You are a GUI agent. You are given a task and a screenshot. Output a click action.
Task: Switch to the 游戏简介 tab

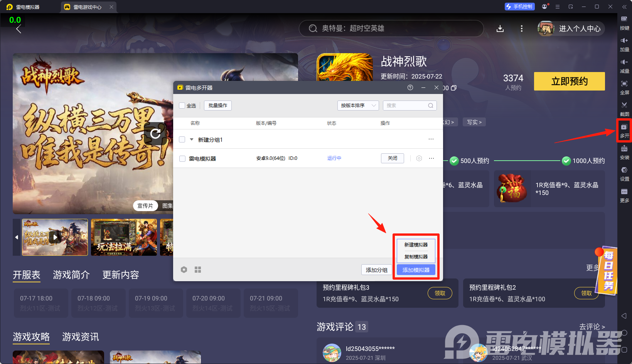[x=71, y=275]
